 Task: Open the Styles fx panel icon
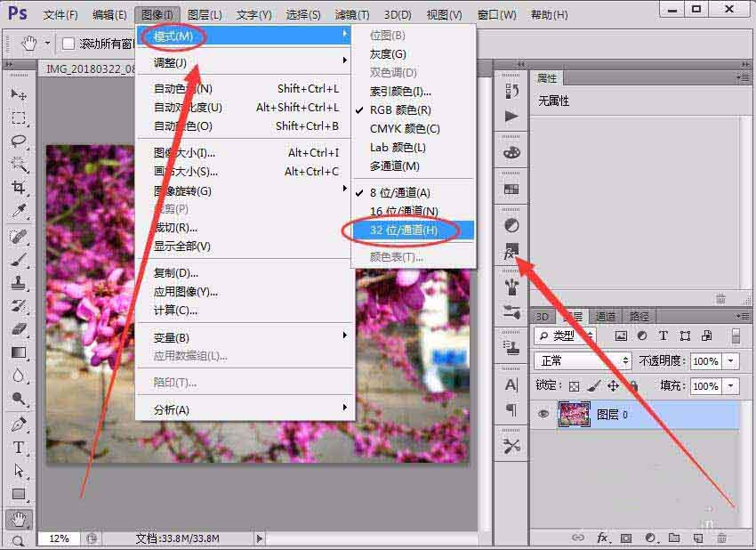(511, 252)
